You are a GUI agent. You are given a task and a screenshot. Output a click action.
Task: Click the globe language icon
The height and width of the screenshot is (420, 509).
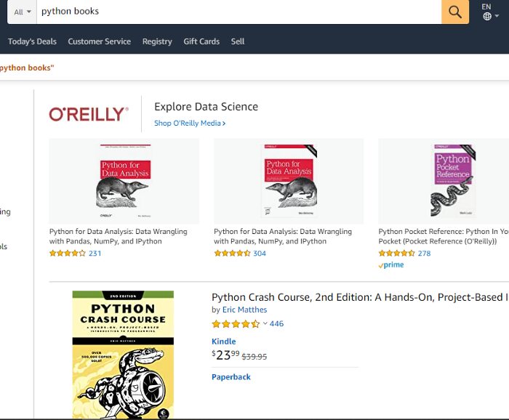pyautogui.click(x=486, y=17)
